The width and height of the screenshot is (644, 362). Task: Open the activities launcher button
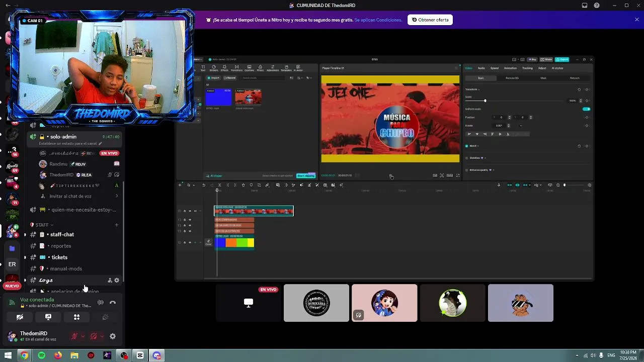coord(76,317)
